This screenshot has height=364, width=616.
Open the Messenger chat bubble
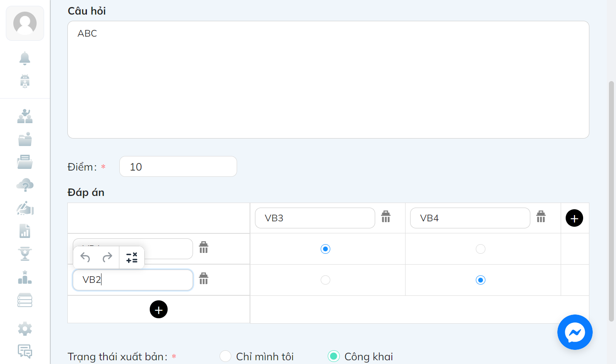(575, 332)
